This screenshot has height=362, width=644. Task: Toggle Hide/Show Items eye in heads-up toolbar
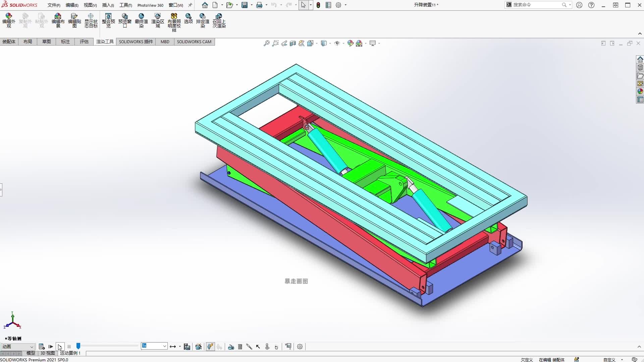[338, 43]
